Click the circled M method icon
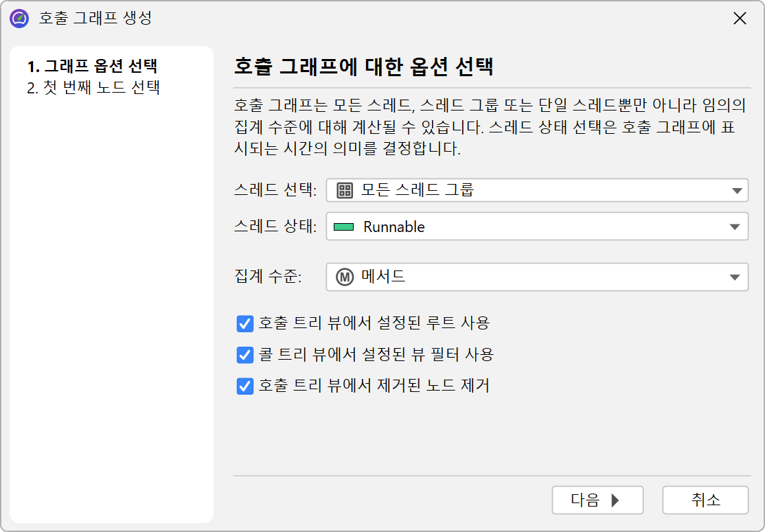The image size is (765, 532). pos(344,277)
